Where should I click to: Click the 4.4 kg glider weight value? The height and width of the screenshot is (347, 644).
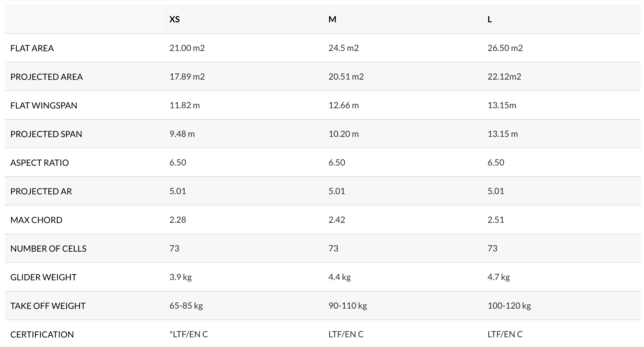[340, 277]
